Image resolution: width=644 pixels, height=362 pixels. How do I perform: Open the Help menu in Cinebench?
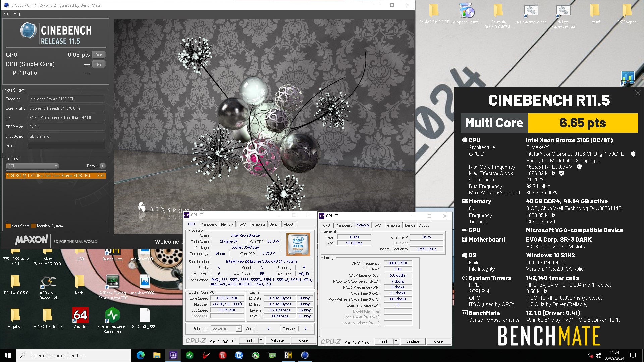17,14
